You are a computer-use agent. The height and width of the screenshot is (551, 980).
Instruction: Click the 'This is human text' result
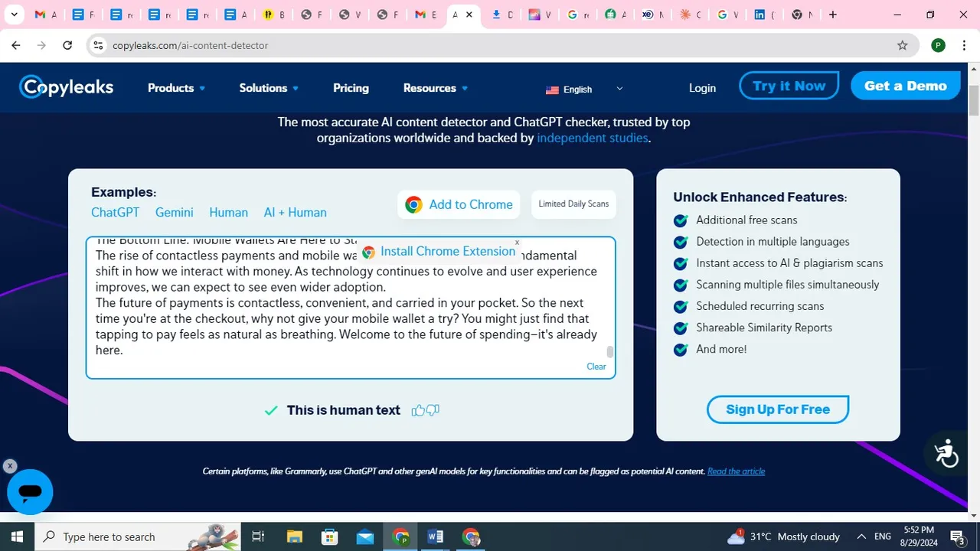click(x=343, y=410)
